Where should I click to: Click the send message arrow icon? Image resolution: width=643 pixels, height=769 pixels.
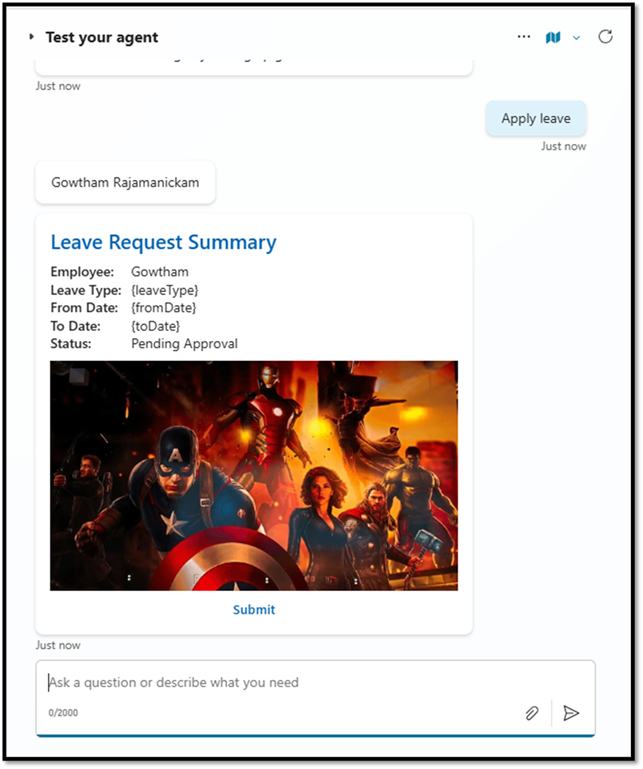[x=571, y=713]
